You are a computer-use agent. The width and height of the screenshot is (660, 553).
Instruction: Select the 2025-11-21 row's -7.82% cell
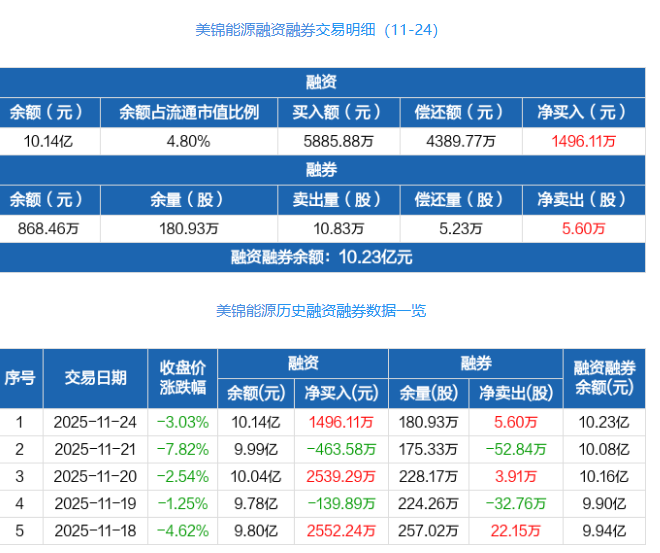tap(183, 449)
